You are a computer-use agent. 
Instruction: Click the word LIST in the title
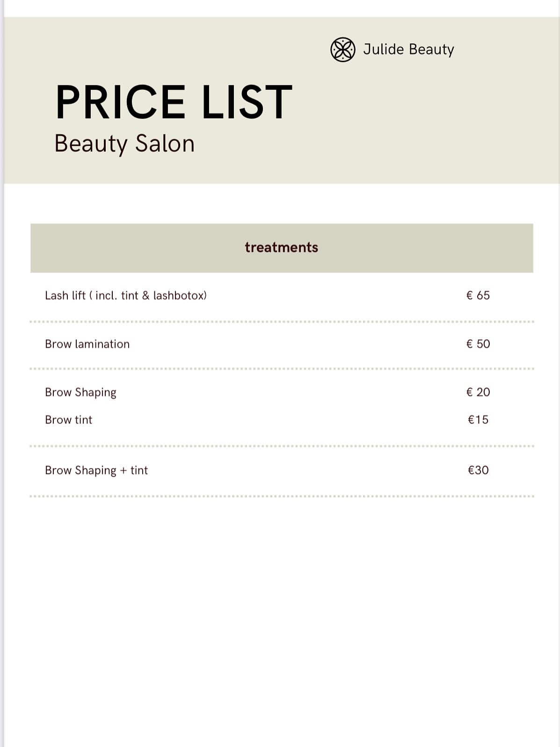(247, 102)
